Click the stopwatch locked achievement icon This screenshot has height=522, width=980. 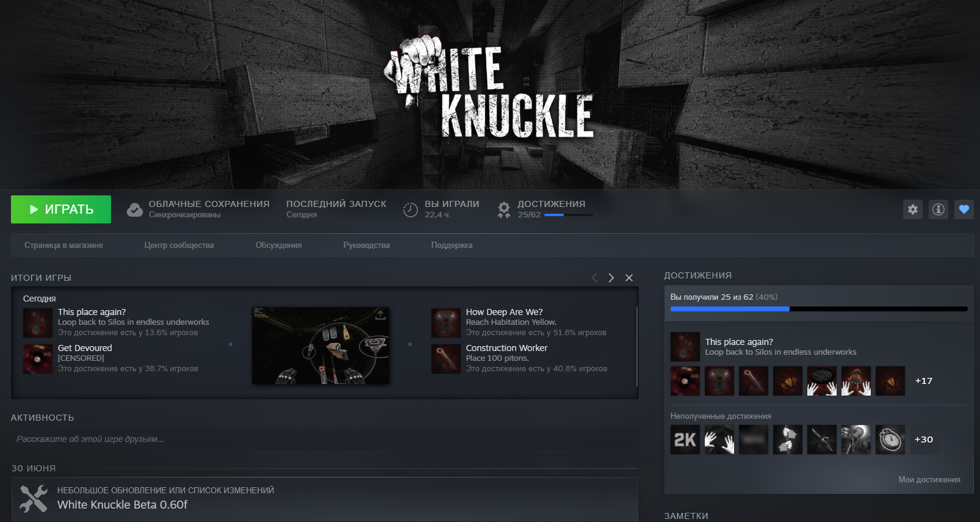(x=890, y=440)
